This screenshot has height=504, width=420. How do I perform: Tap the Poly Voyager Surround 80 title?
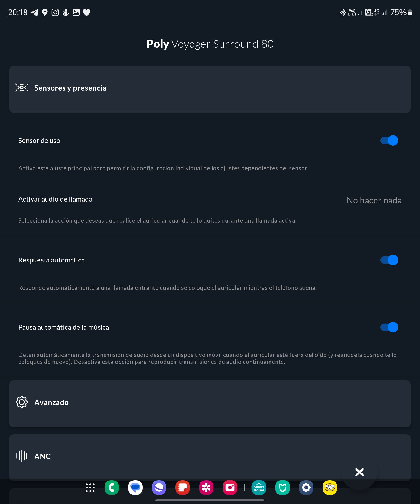[x=210, y=44]
